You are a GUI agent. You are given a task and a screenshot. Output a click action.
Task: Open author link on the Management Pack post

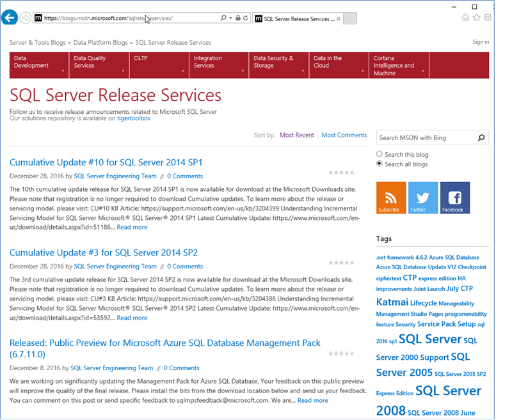[111, 368]
